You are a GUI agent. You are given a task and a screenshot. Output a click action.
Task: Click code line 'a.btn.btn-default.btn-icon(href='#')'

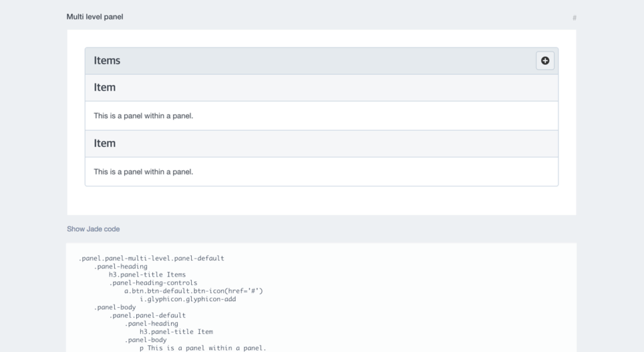[193, 291]
